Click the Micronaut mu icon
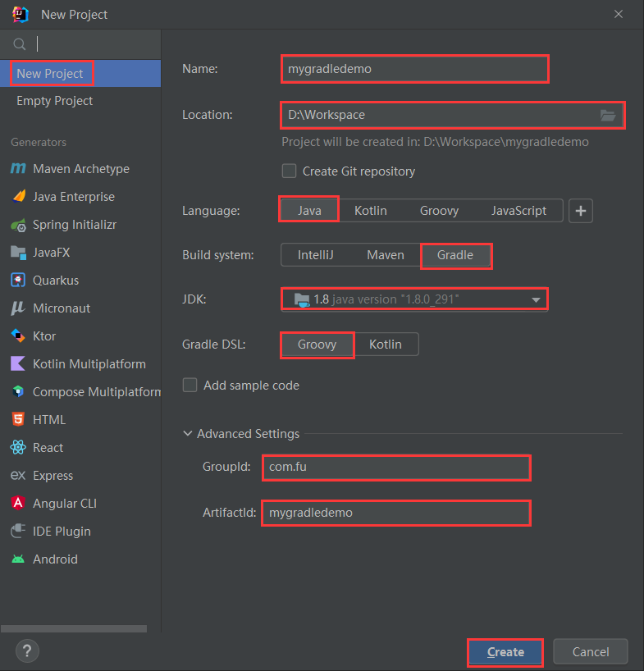 (x=18, y=308)
